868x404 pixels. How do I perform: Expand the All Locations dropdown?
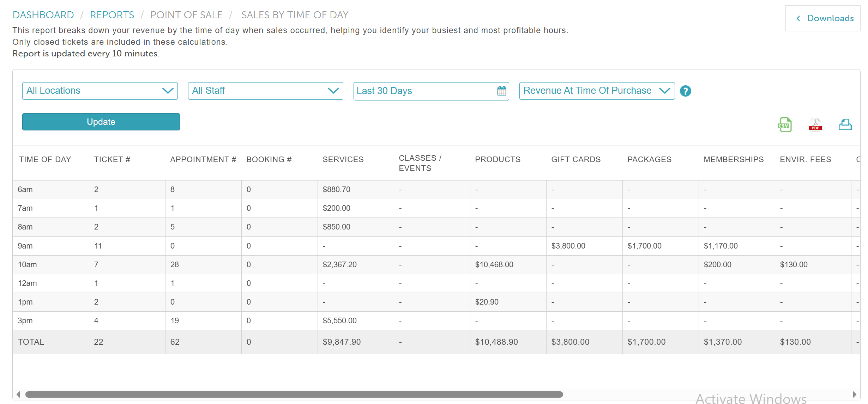tap(100, 91)
